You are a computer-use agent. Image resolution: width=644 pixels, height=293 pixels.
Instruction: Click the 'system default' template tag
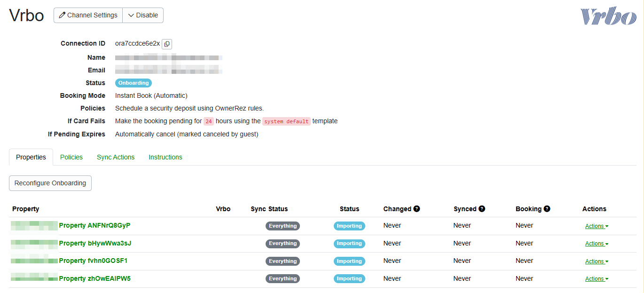click(x=286, y=121)
